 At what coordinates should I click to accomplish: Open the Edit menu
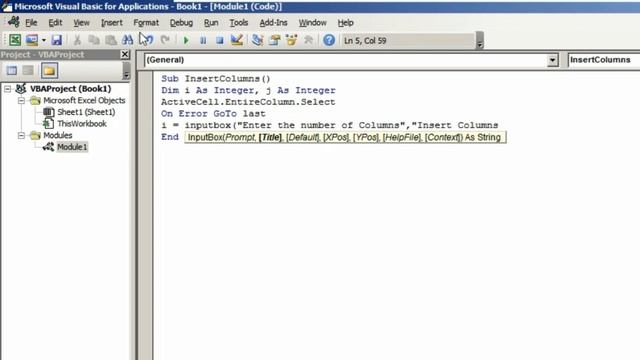point(55,23)
